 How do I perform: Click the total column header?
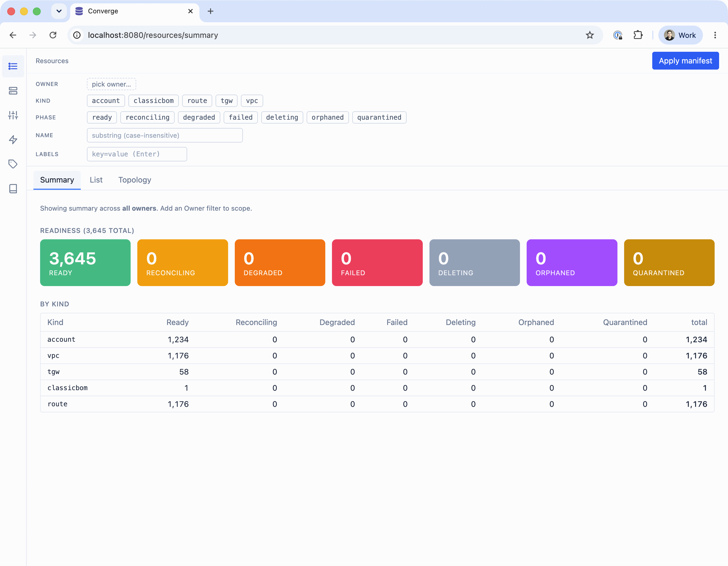click(699, 322)
